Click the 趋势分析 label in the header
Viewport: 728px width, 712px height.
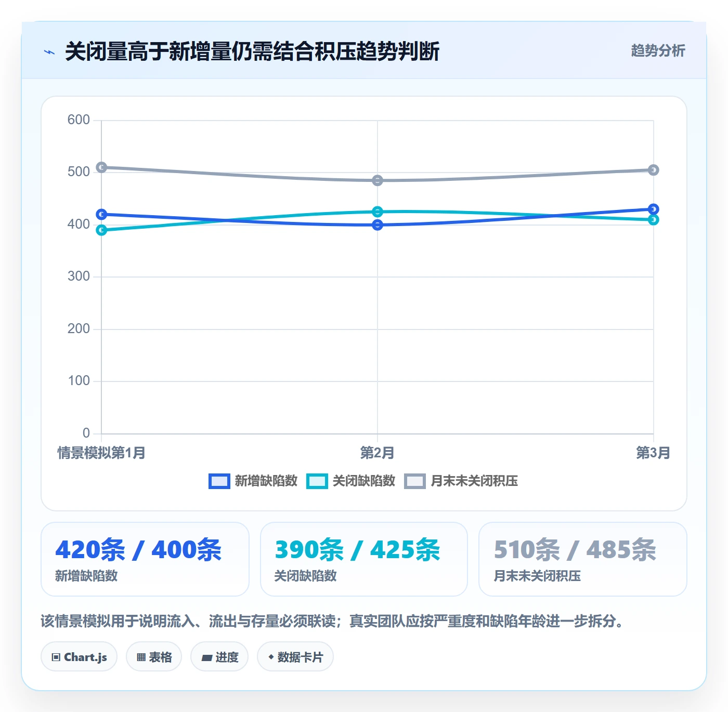pyautogui.click(x=658, y=50)
